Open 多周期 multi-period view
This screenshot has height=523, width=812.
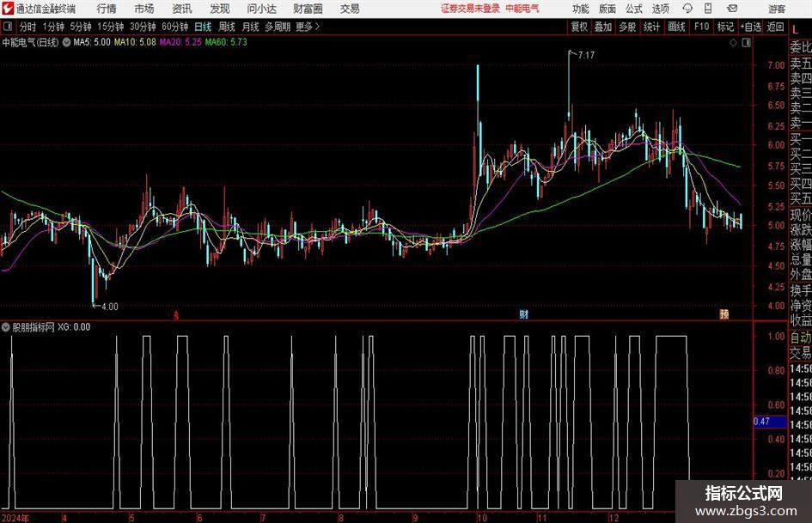(278, 27)
